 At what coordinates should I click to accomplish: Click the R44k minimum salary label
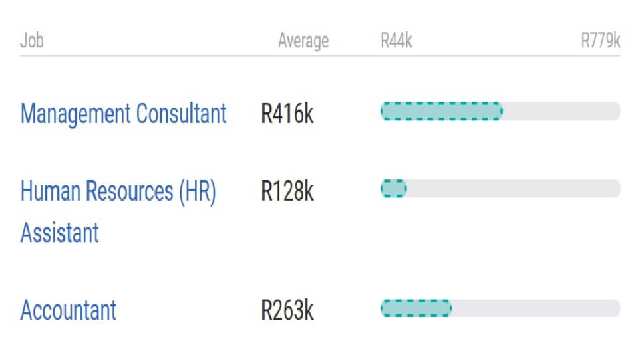click(396, 41)
